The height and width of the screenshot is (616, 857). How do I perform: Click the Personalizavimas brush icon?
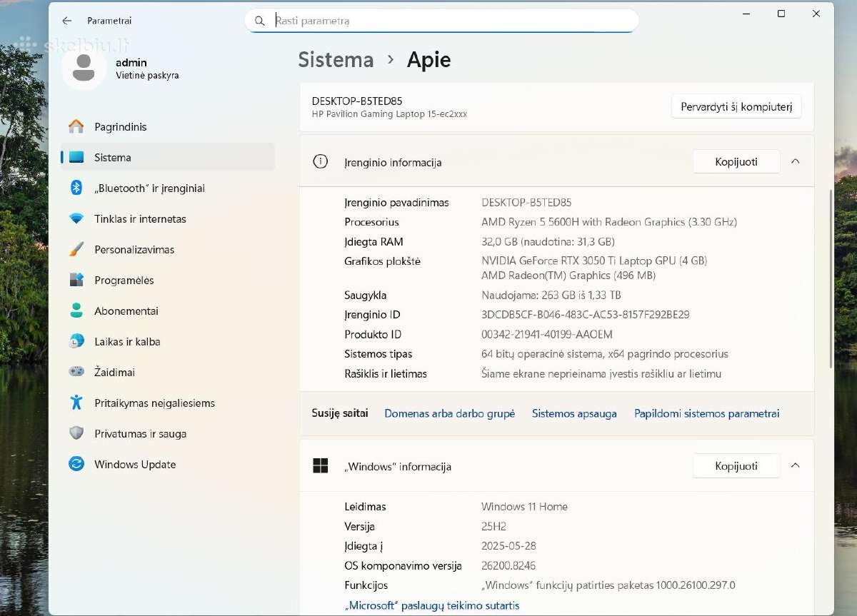(76, 250)
